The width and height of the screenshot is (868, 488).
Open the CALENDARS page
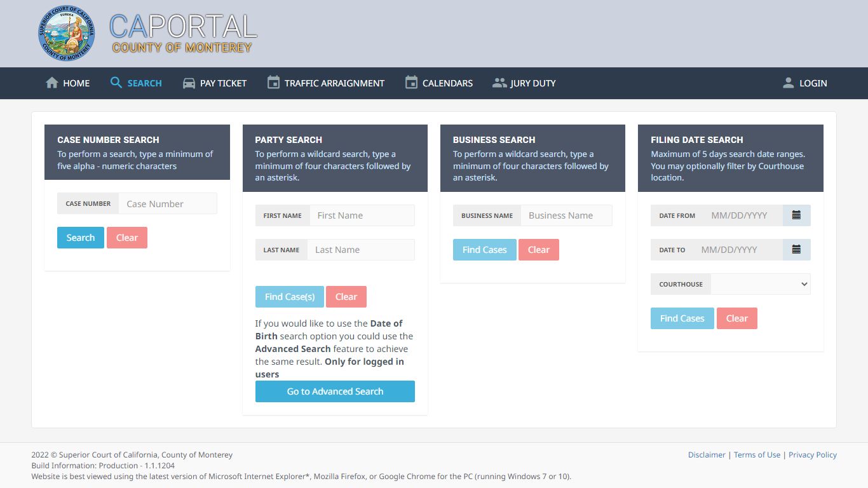click(439, 83)
